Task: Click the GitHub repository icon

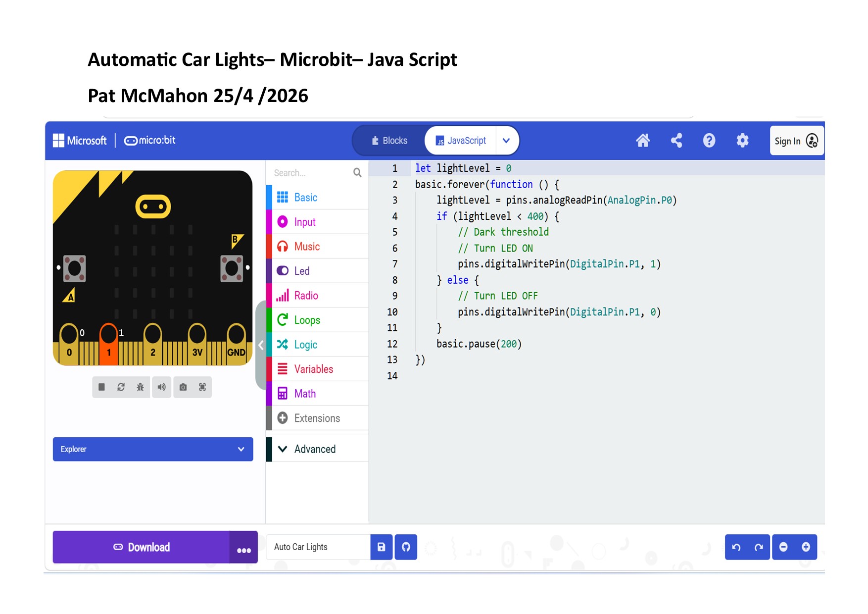Action: (x=406, y=547)
